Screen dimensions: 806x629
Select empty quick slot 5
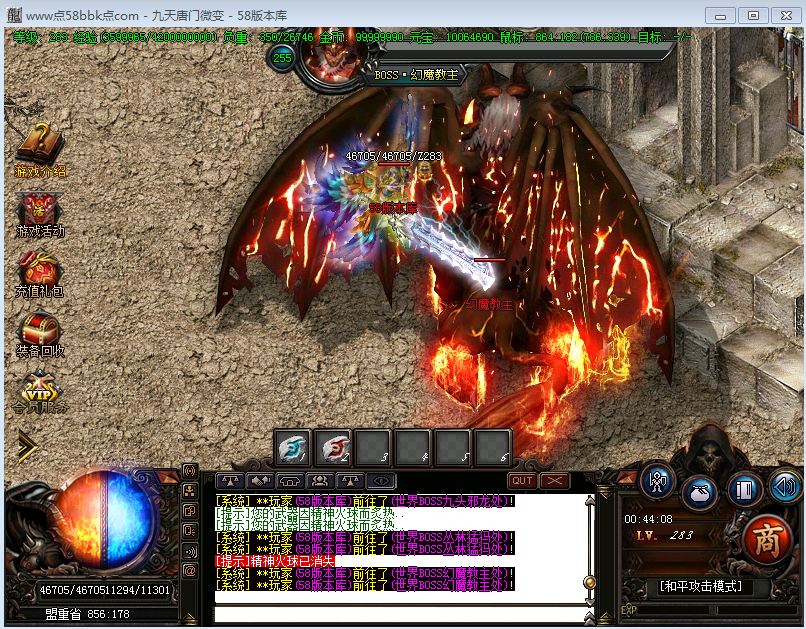click(x=452, y=447)
